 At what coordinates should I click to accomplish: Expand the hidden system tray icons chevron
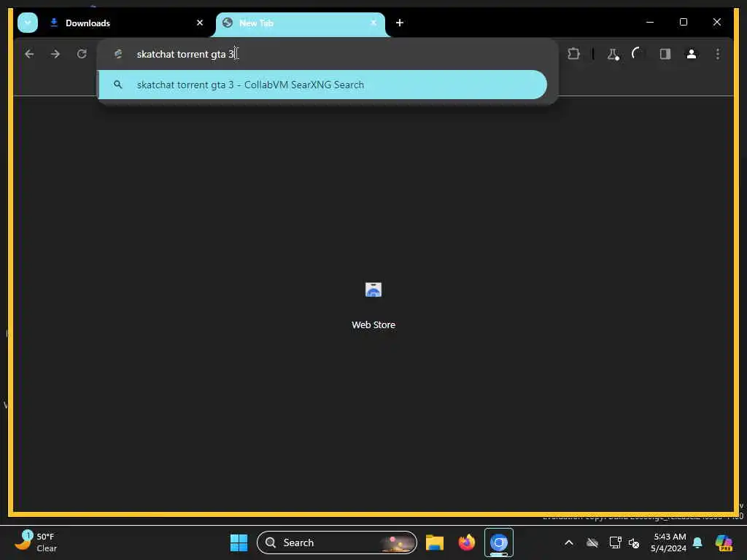pos(569,542)
